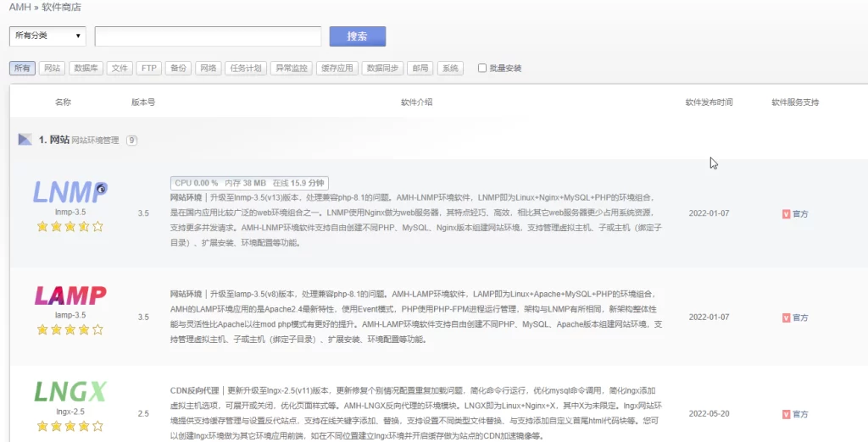Screen dimensions: 868x442
Task: Select the 数据同步 category tab
Action: click(382, 68)
